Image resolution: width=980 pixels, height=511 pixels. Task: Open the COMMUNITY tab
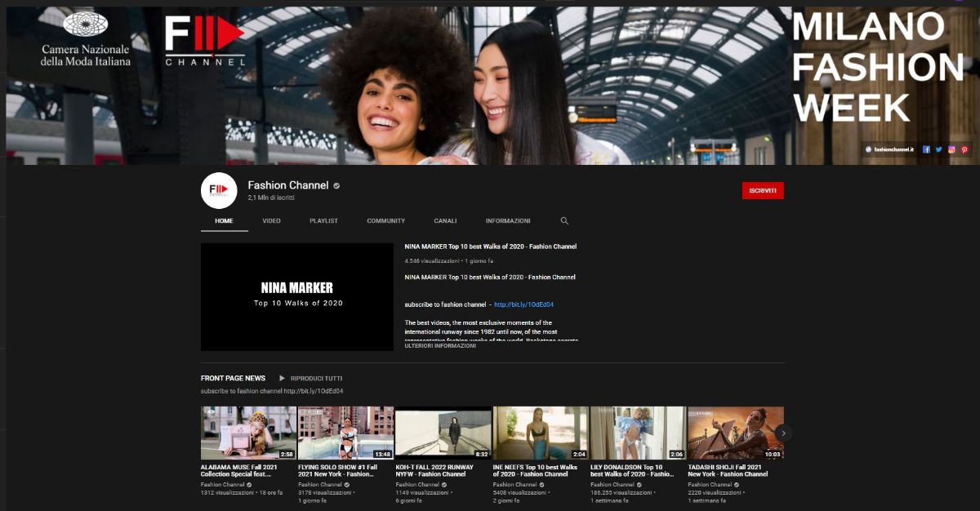pos(385,221)
